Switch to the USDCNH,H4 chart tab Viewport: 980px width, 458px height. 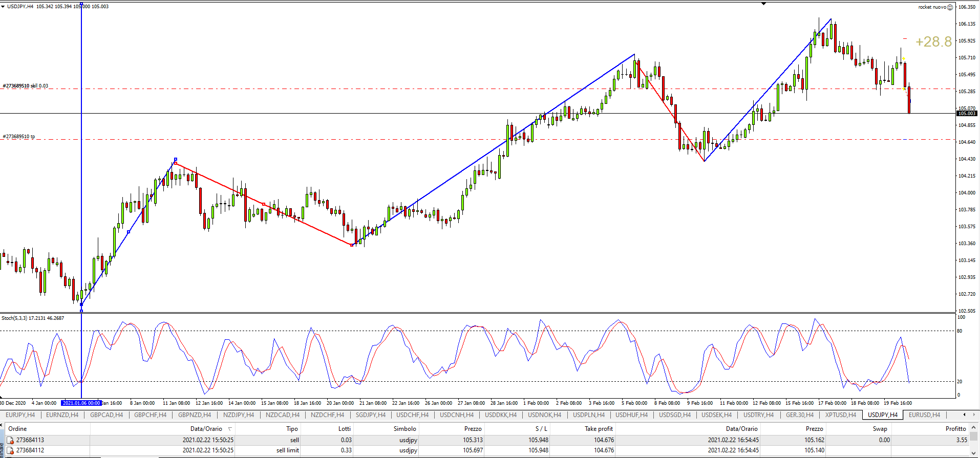pos(457,415)
